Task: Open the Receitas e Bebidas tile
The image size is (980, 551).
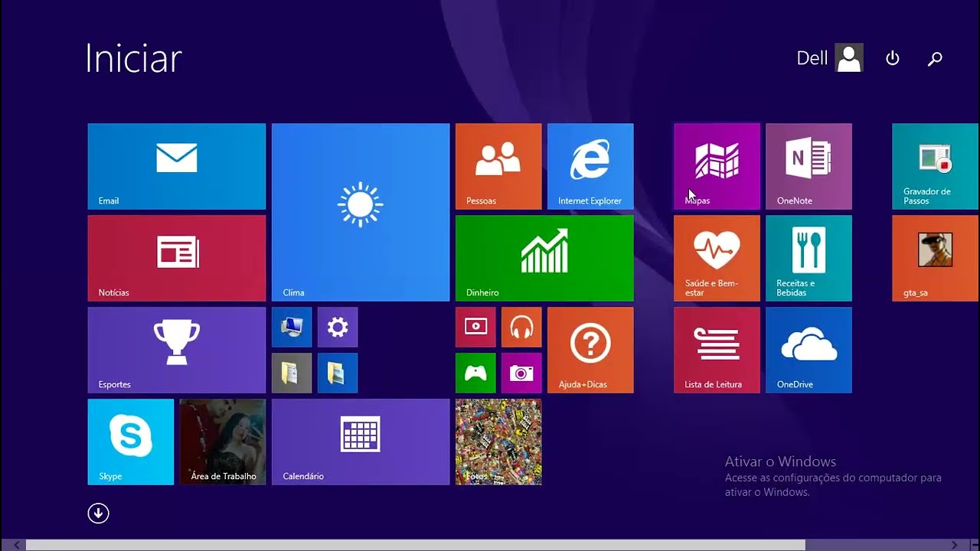Action: 808,258
